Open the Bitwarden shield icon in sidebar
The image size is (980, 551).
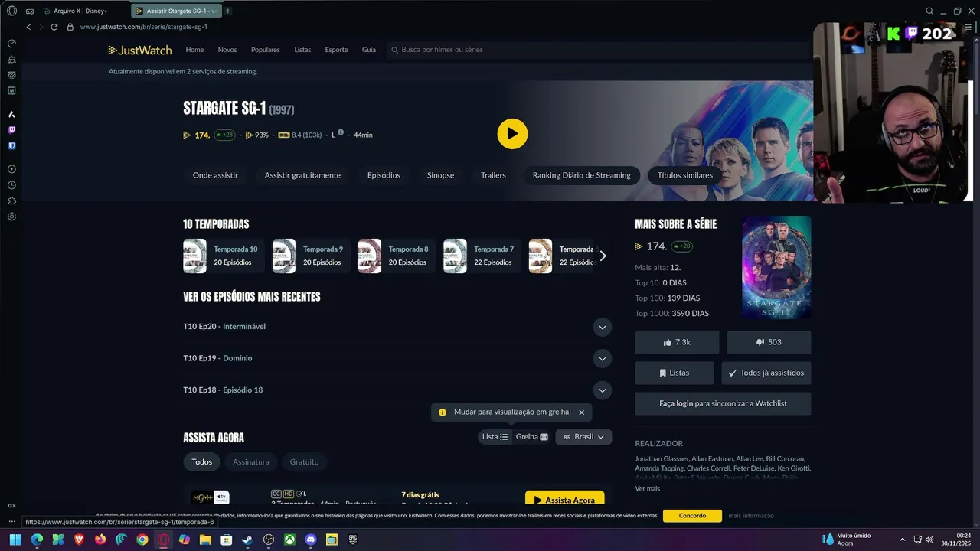click(11, 145)
